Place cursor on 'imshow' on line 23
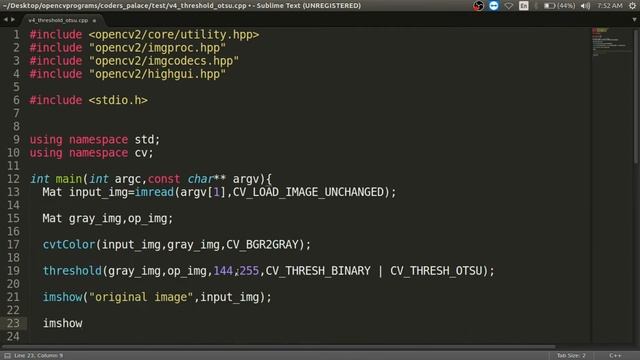The height and width of the screenshot is (360, 640). coord(62,323)
